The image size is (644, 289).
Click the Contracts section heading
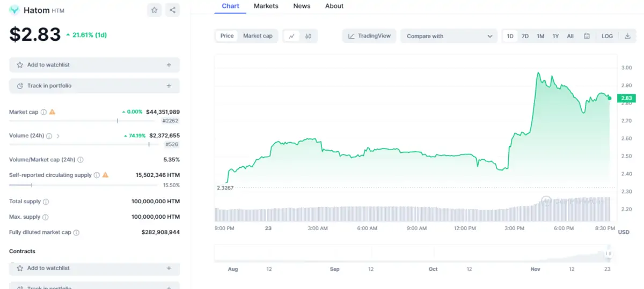[x=22, y=251]
